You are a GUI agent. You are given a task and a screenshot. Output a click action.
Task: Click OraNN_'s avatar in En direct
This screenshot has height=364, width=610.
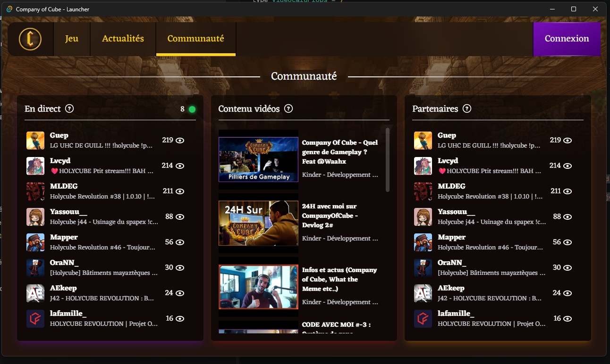point(35,268)
